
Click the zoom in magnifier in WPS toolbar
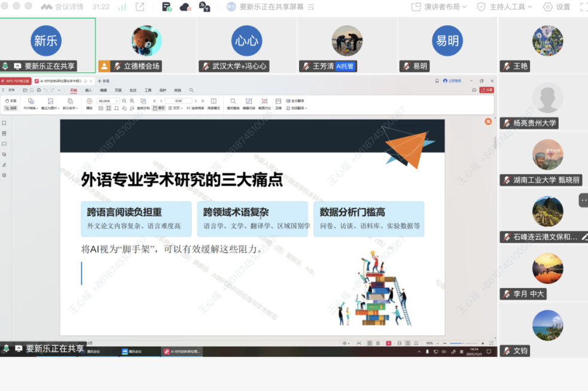pos(132,101)
